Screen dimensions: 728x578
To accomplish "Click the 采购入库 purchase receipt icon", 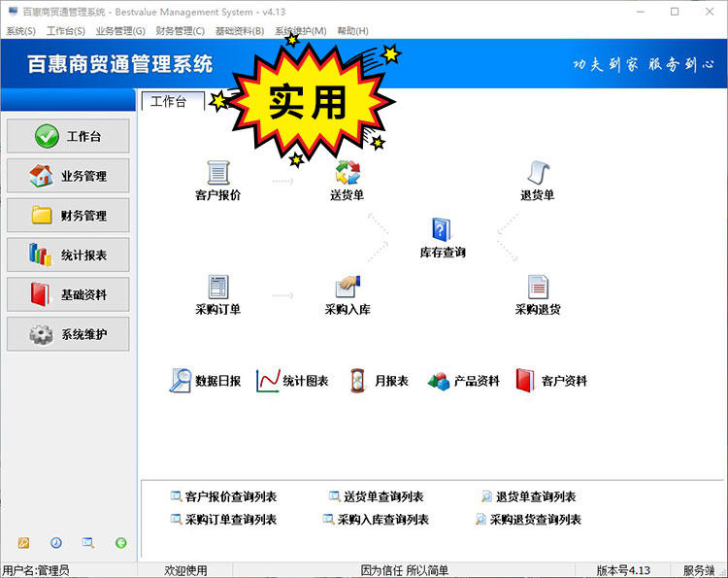I will coord(347,289).
